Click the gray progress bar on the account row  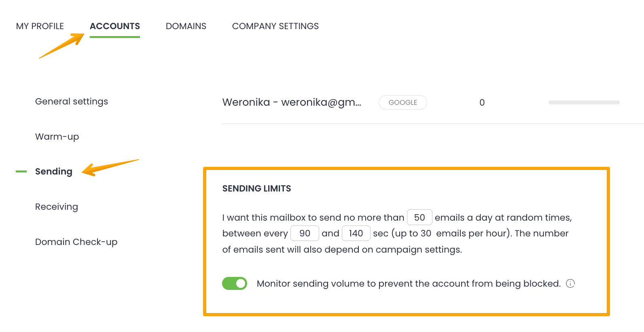(584, 102)
